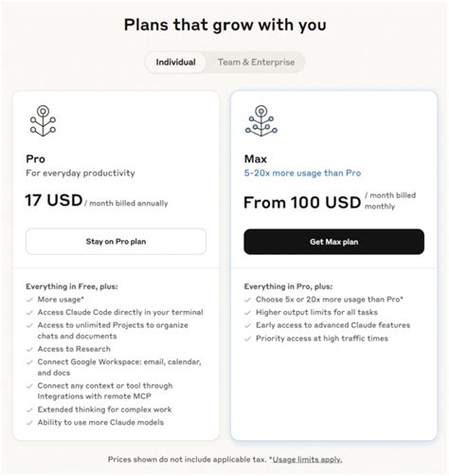Click the Max plan title
Image resolution: width=449 pixels, height=476 pixels.
256,158
